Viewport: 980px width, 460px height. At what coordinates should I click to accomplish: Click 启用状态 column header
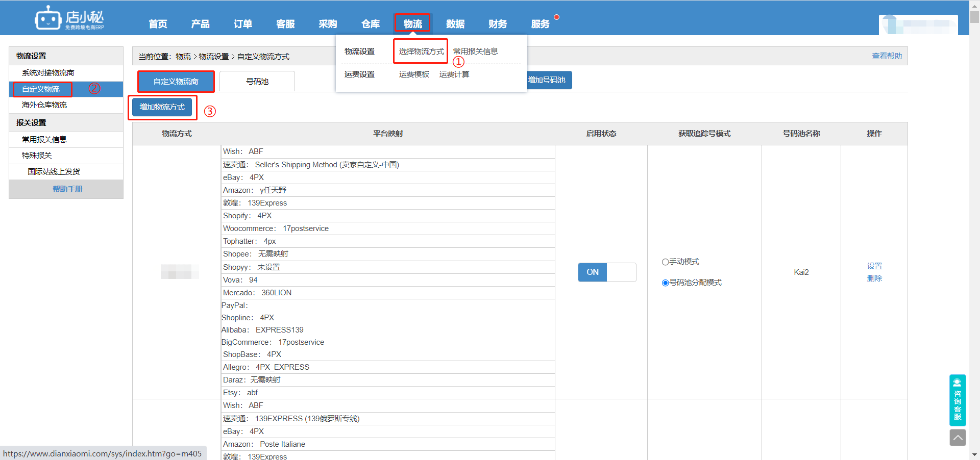coord(601,134)
